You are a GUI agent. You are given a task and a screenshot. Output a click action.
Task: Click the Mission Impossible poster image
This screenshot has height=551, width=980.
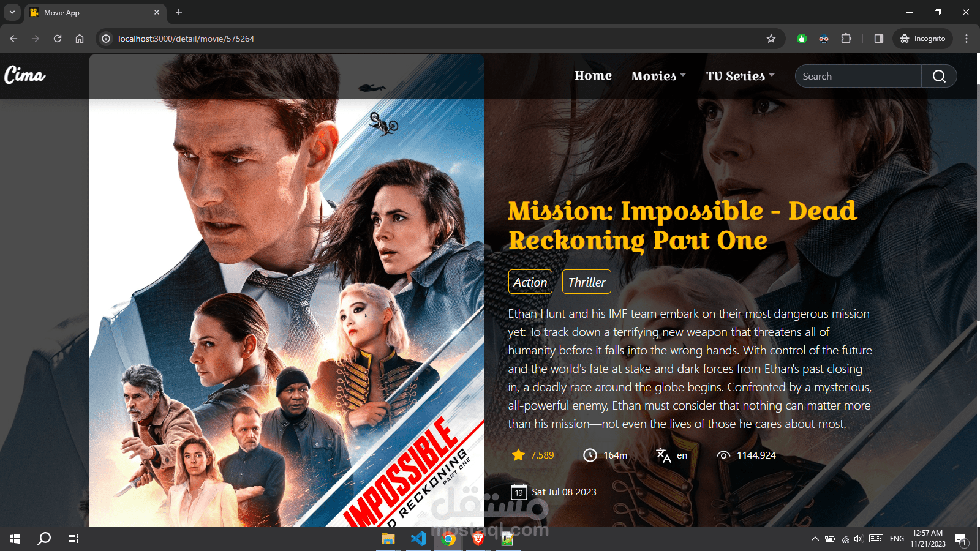coord(287,291)
